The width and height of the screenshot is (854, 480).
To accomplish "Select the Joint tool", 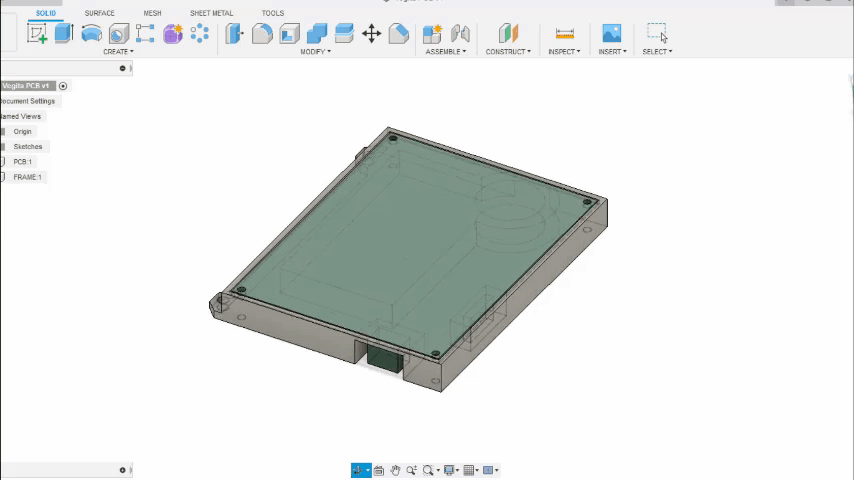I will (x=460, y=33).
